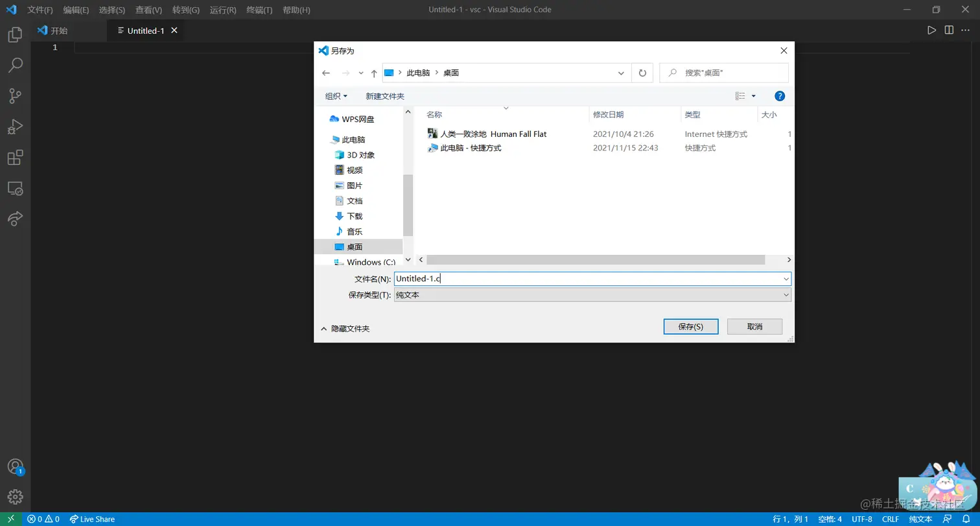The height and width of the screenshot is (526, 980).
Task: Expand the 文件名 filename dropdown arrow
Action: (x=786, y=279)
